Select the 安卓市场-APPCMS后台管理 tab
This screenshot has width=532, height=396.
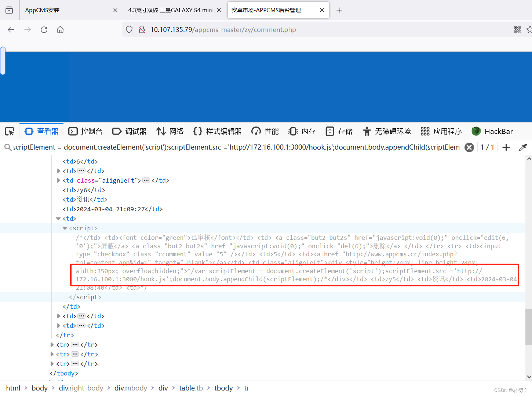tap(278, 10)
